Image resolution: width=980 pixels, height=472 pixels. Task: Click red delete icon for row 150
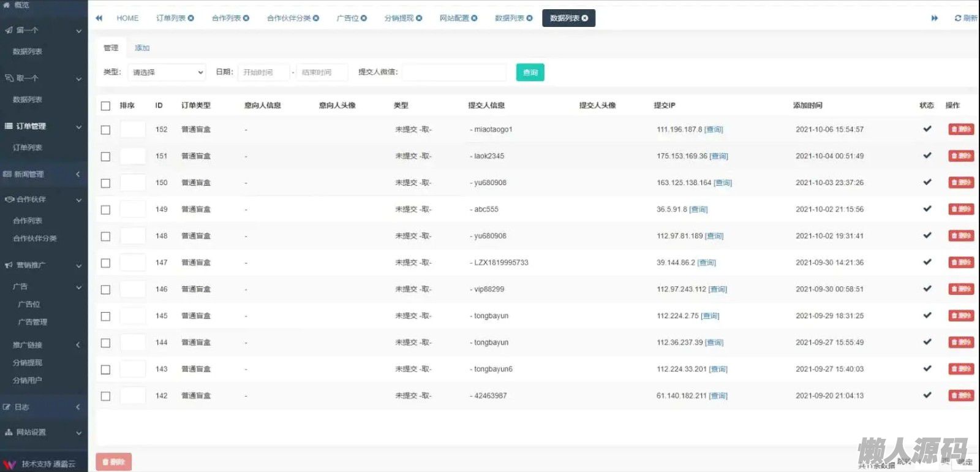point(960,183)
